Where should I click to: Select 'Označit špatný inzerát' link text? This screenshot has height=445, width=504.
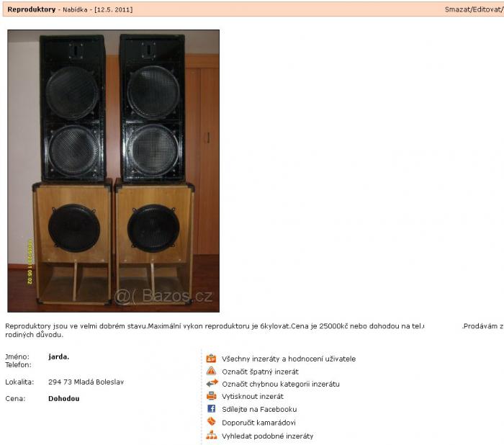coord(260,372)
